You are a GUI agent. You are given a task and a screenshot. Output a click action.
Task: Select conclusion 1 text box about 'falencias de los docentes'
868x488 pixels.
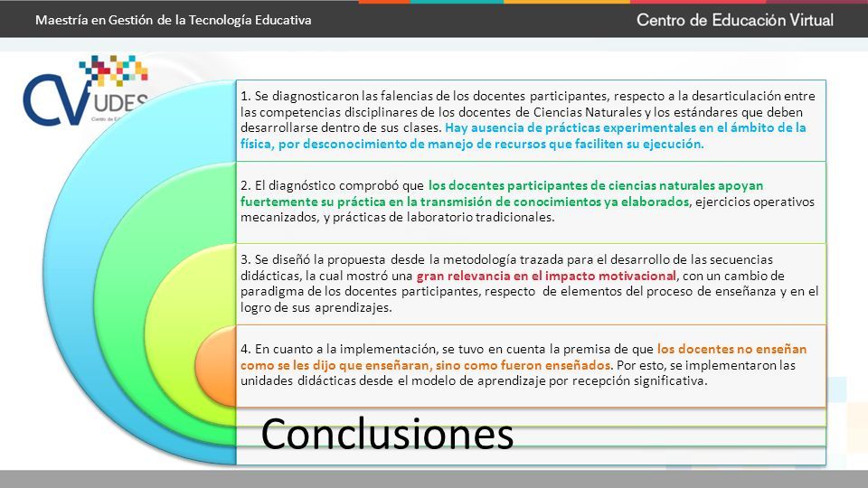[x=531, y=120]
